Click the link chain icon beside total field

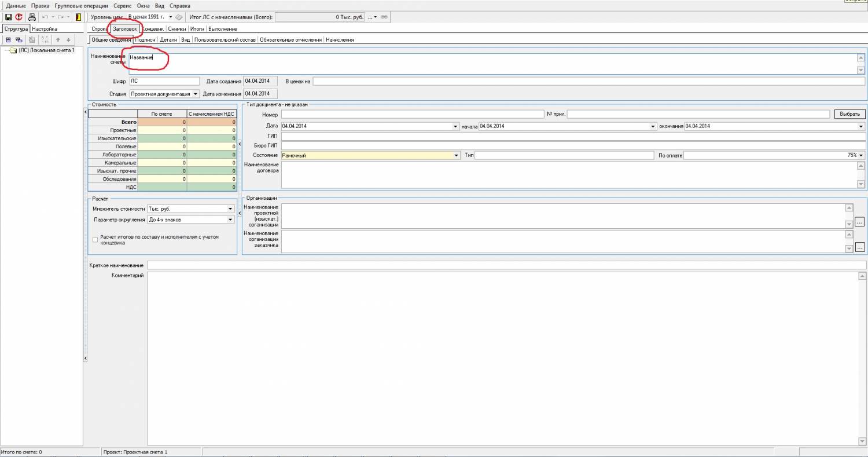click(x=384, y=17)
